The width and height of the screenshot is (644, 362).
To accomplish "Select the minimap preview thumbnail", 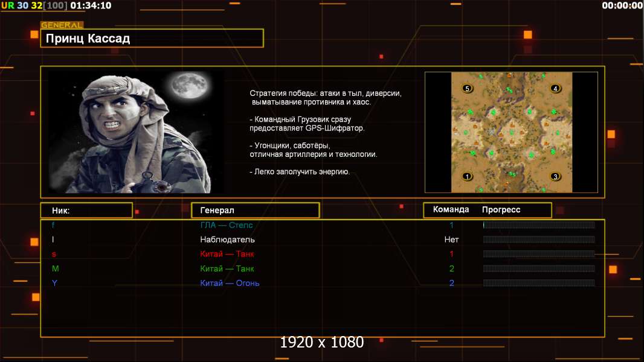I will coord(511,132).
